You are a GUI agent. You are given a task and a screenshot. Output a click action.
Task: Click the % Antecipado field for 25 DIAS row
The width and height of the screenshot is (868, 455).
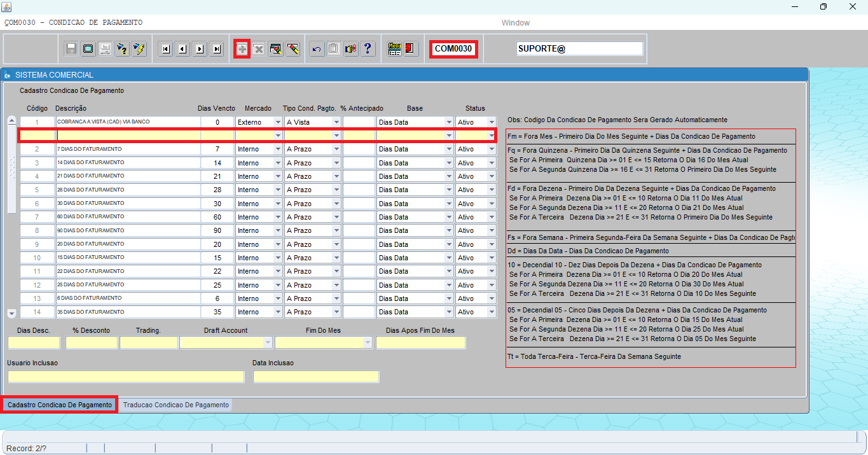(x=359, y=285)
